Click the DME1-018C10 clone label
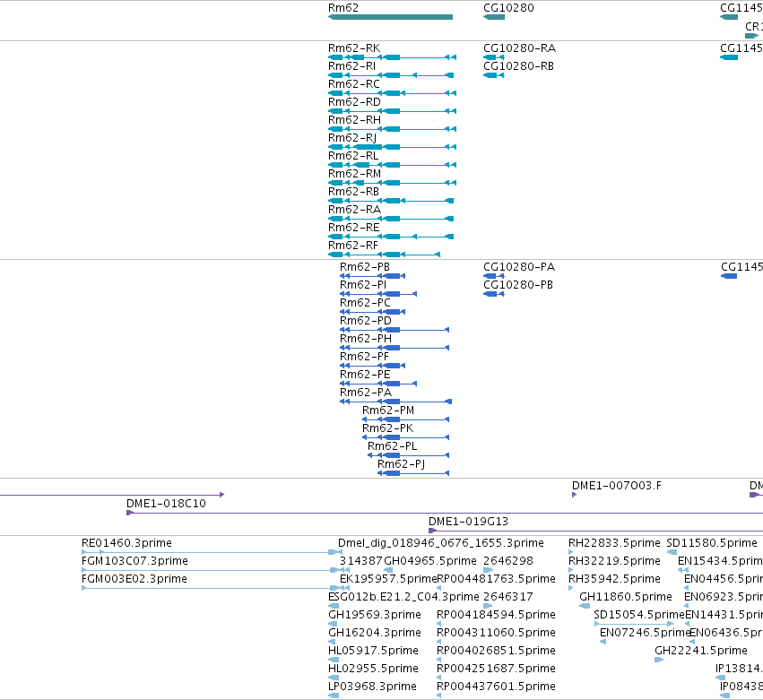Viewport: 763px width, 700px height. [166, 504]
